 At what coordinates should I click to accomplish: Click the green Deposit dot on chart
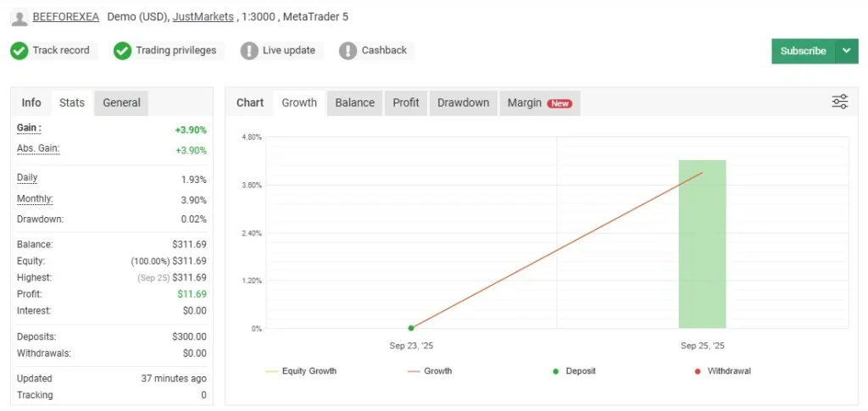[x=411, y=328]
